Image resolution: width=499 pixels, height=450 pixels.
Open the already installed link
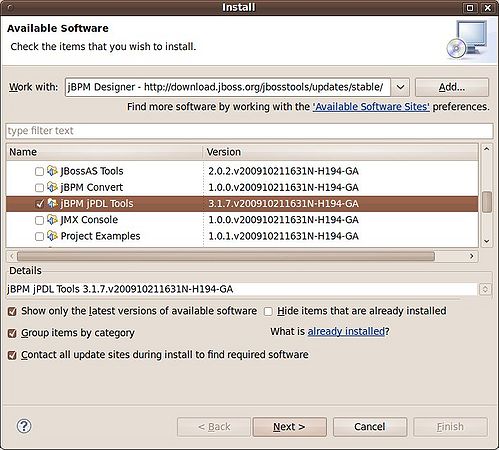(346, 331)
